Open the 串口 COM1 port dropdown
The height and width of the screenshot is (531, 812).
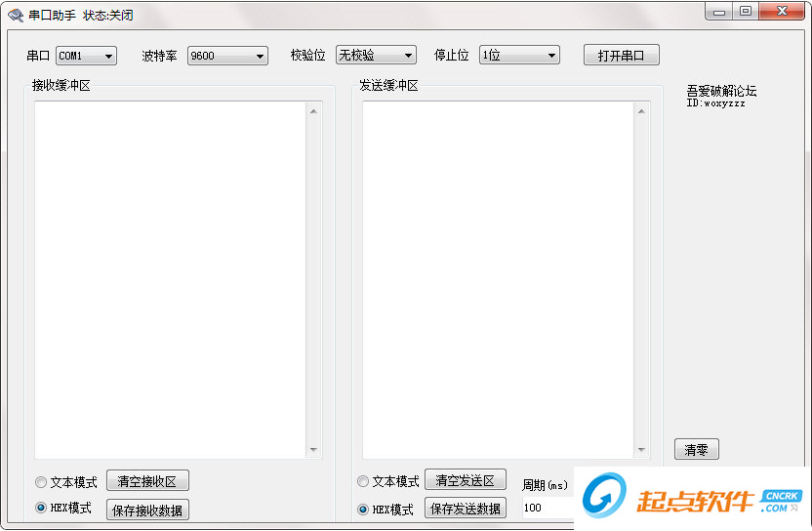coord(87,56)
